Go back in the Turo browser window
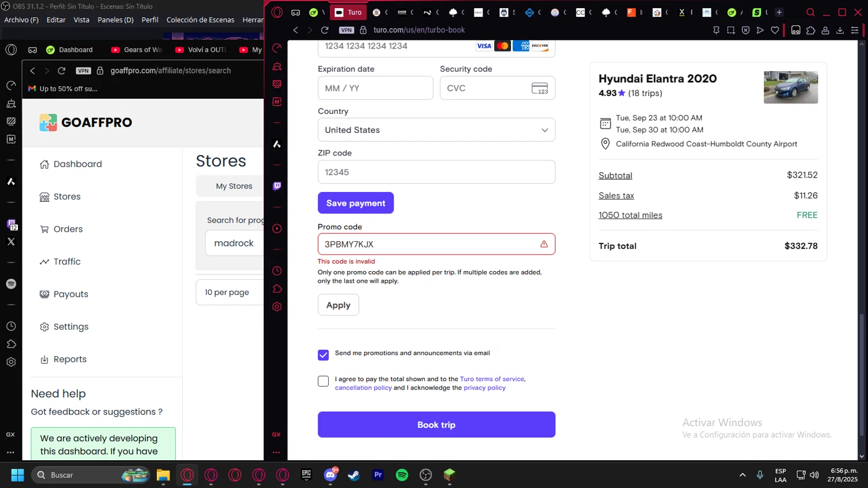 pyautogui.click(x=296, y=30)
